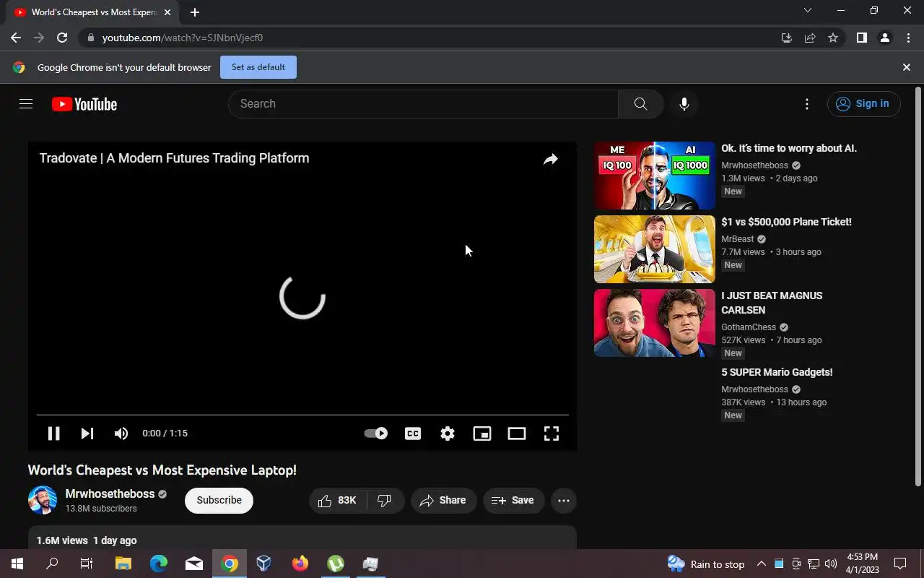Install YouTube app icon in address bar

click(787, 38)
